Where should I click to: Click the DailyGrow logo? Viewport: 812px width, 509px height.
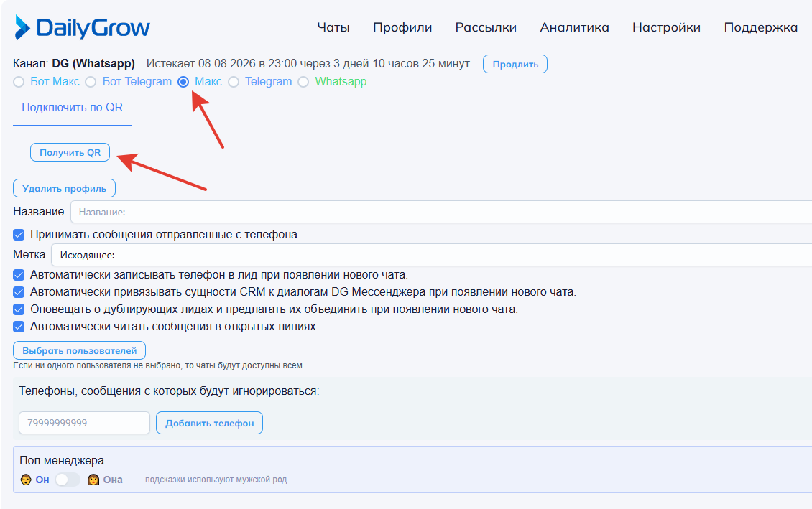click(83, 27)
